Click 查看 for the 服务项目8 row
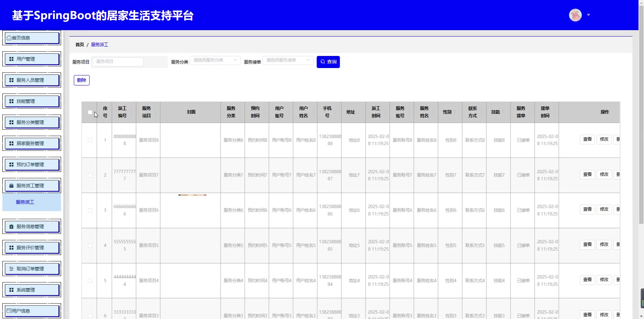 click(587, 139)
